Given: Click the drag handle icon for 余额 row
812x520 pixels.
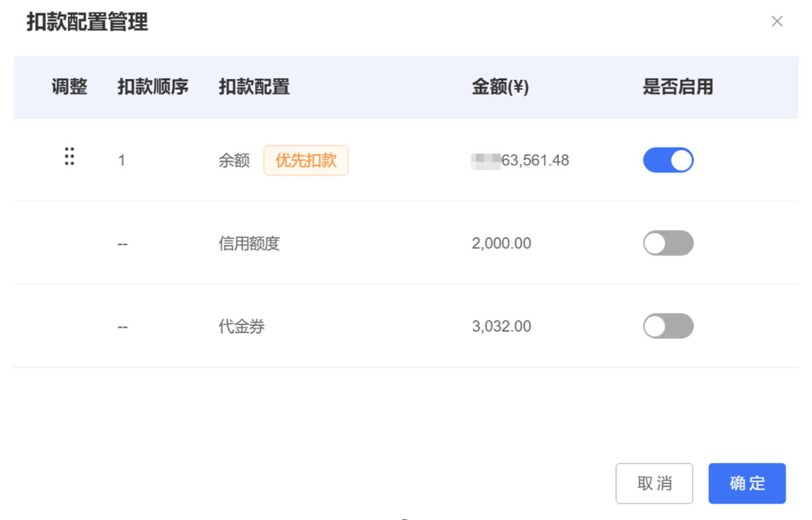Looking at the screenshot, I should (x=69, y=157).
